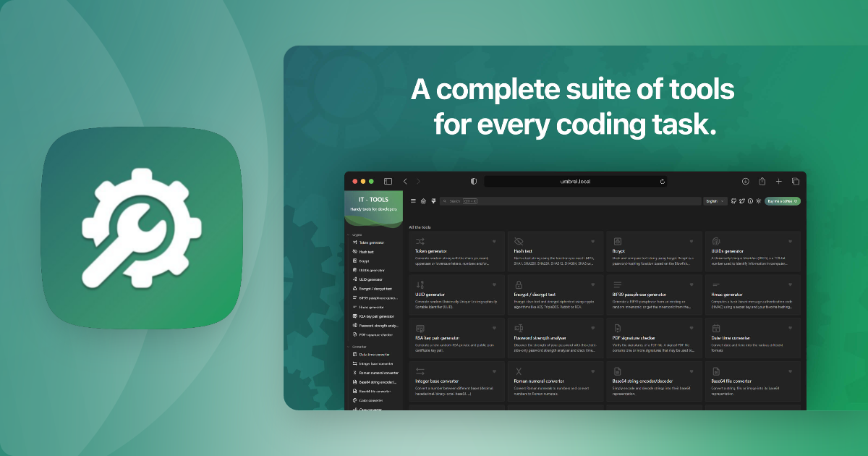Click the lock icon on the Encrypt/decrypt text card
868x456 pixels.
[519, 284]
